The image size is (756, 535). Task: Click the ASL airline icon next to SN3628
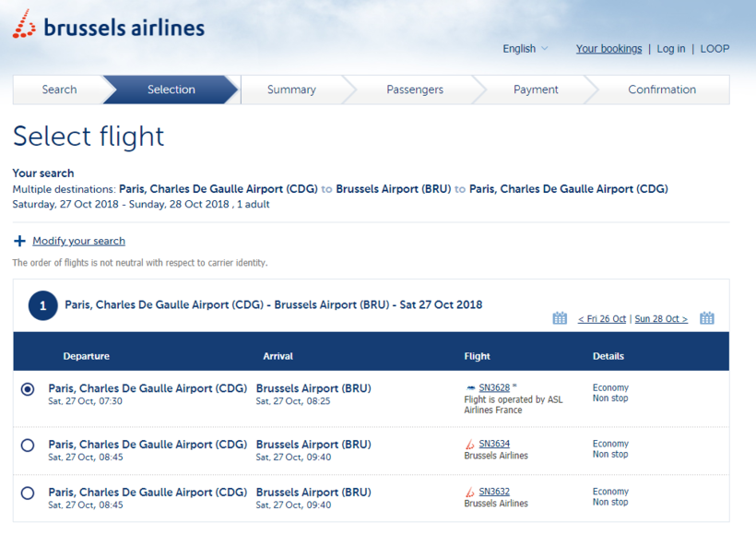[471, 388]
